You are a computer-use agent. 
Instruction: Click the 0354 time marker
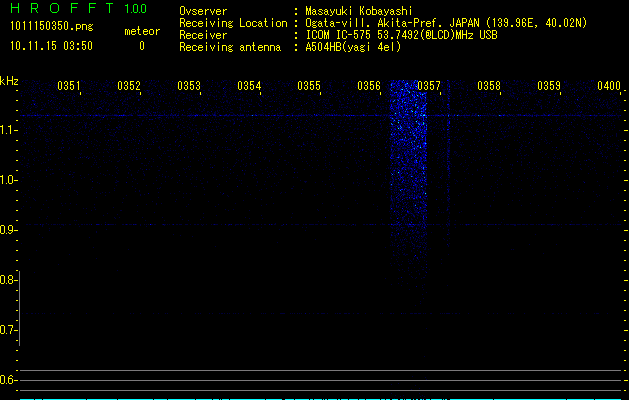tap(249, 86)
